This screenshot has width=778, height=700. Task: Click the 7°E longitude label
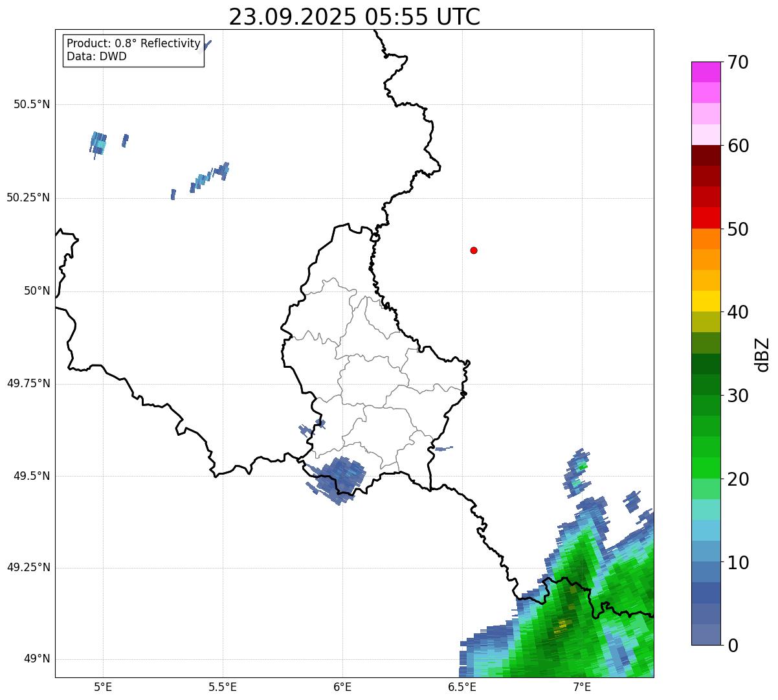[x=582, y=686]
